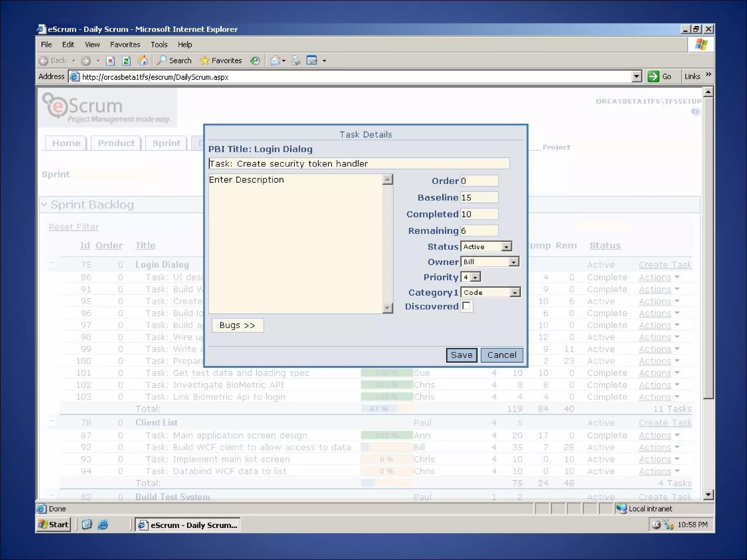Click the Print toolbar icon
The width and height of the screenshot is (747, 560).
pyautogui.click(x=296, y=61)
